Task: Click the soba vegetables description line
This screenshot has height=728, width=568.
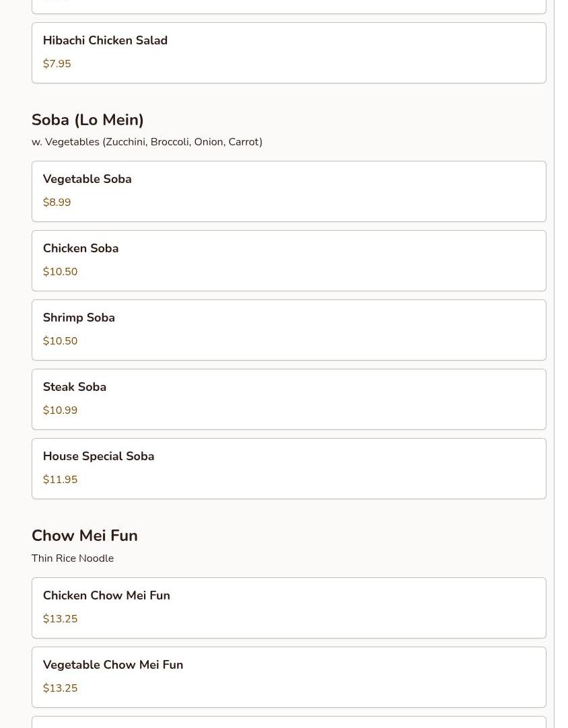Action: tap(147, 142)
